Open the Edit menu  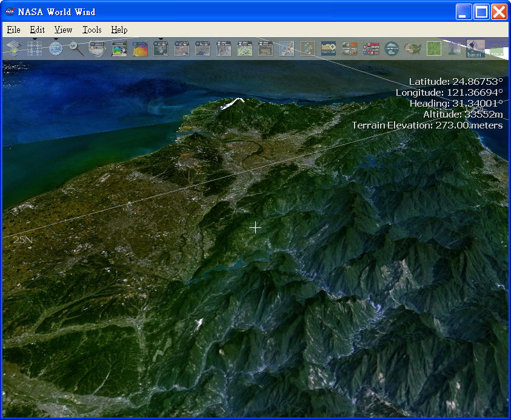coord(37,30)
